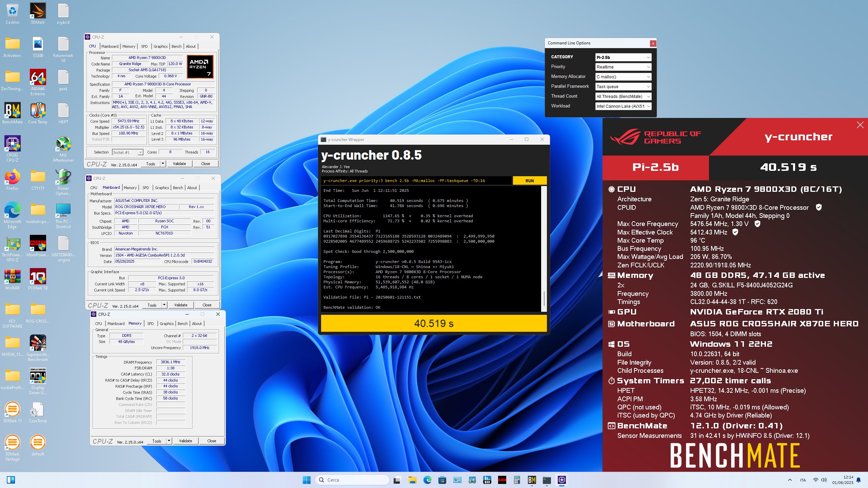Image resolution: width=868 pixels, height=488 pixels.
Task: Open the Power Options desktop shortcut
Action: coord(63,182)
